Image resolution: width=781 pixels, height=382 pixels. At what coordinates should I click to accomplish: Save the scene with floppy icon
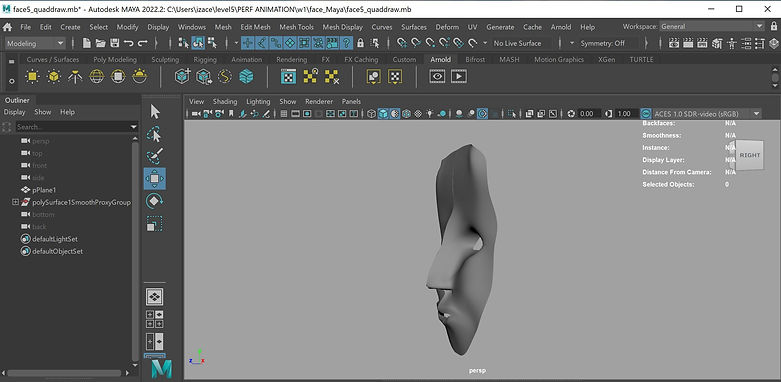point(115,43)
